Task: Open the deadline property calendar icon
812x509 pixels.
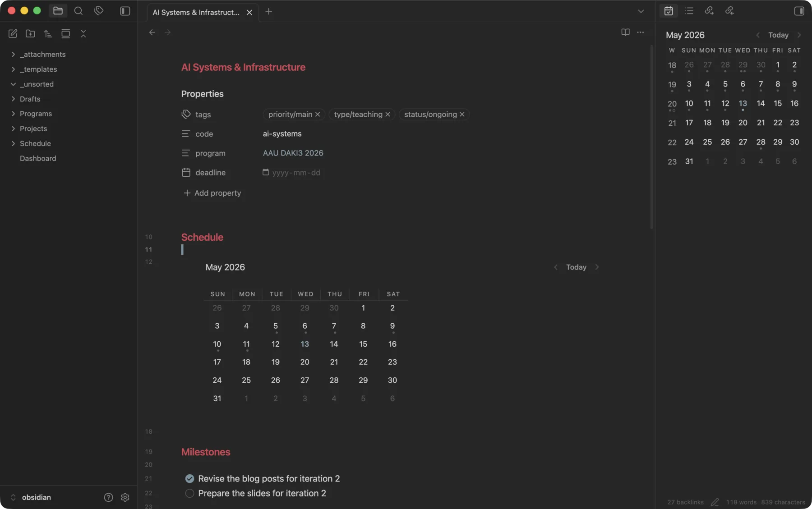Action: (x=186, y=173)
